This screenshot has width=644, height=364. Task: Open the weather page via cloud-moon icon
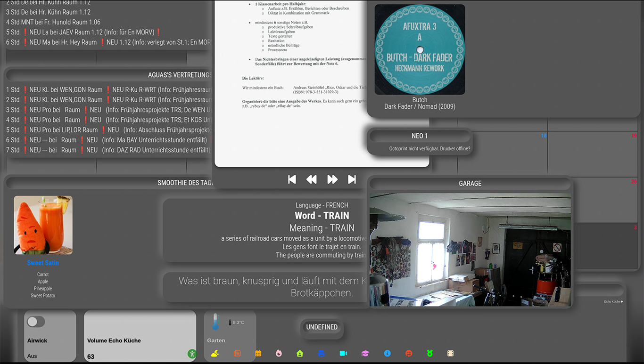(x=215, y=353)
